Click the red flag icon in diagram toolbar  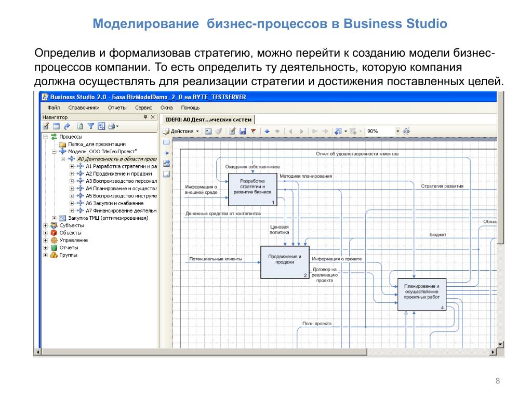coord(253,131)
